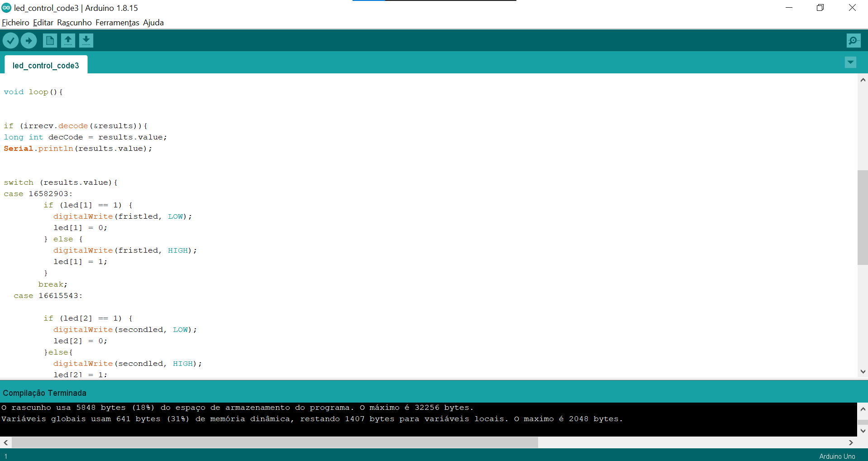Open the Ajuda menu
The height and width of the screenshot is (461, 868).
pyautogui.click(x=153, y=23)
